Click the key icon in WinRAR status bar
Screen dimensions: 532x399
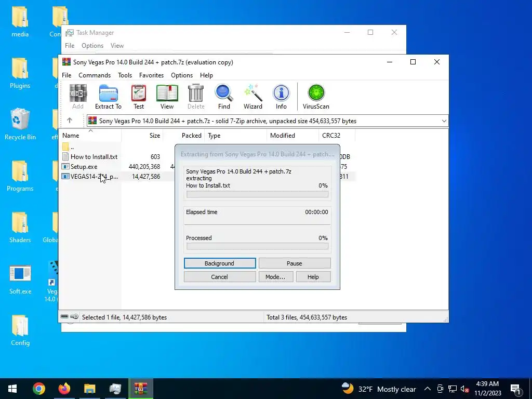[x=74, y=317]
